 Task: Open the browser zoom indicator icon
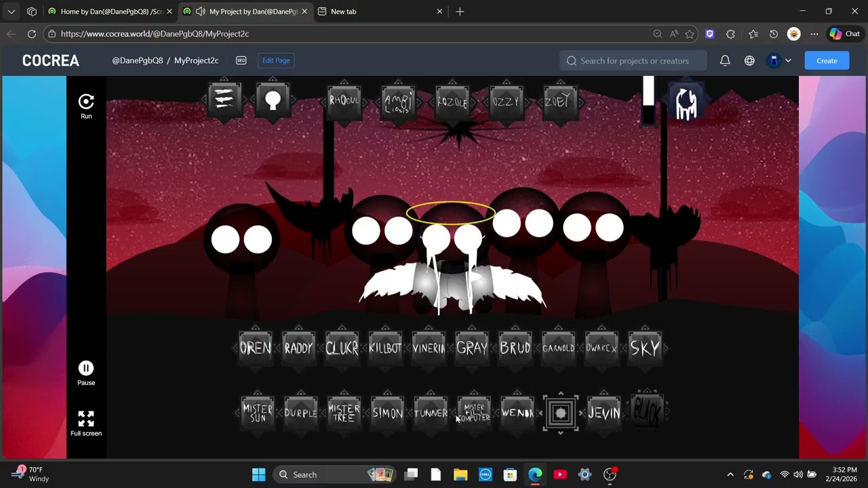coord(657,34)
